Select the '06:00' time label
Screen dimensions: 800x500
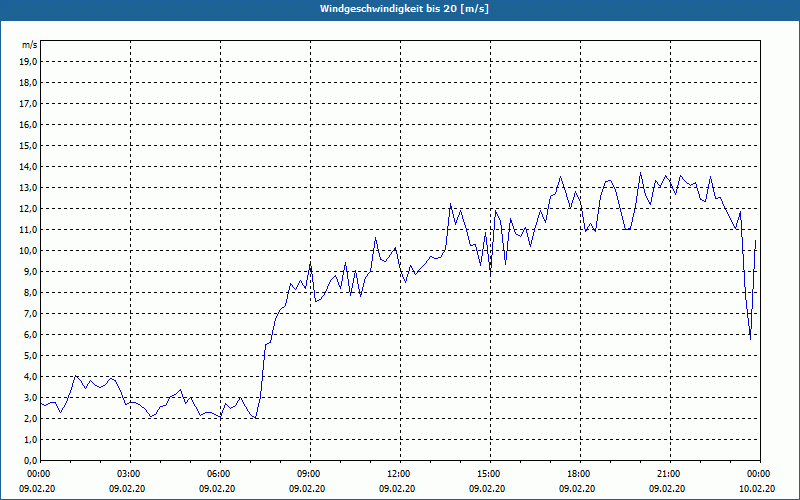pos(220,474)
